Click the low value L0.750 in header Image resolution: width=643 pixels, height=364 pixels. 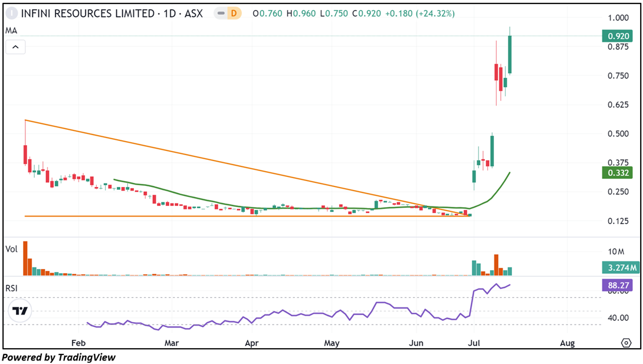pos(334,14)
